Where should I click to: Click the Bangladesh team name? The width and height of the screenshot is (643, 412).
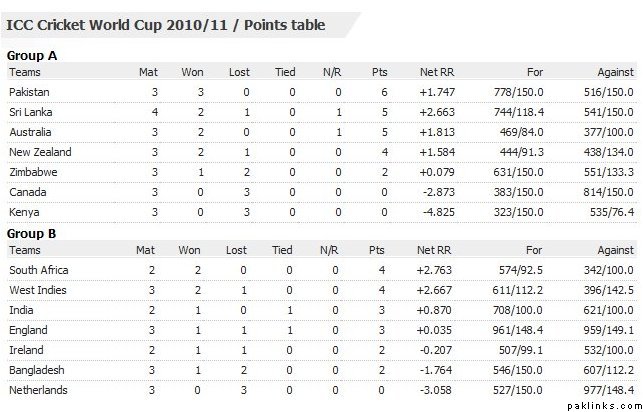pos(34,370)
